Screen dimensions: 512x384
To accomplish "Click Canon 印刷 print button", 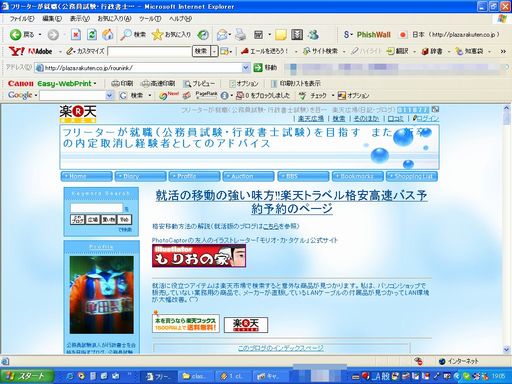I will pos(122,83).
